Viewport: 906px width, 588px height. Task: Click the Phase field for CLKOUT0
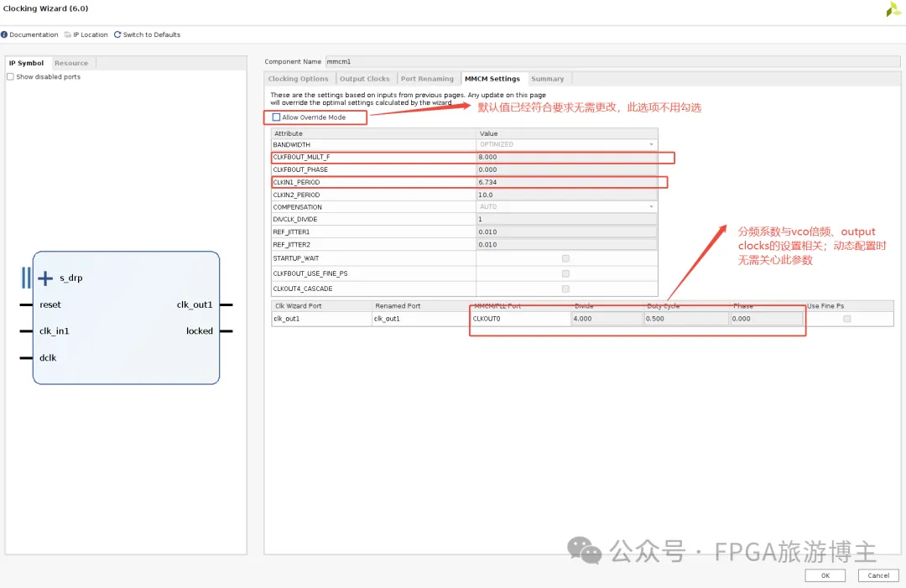point(766,319)
